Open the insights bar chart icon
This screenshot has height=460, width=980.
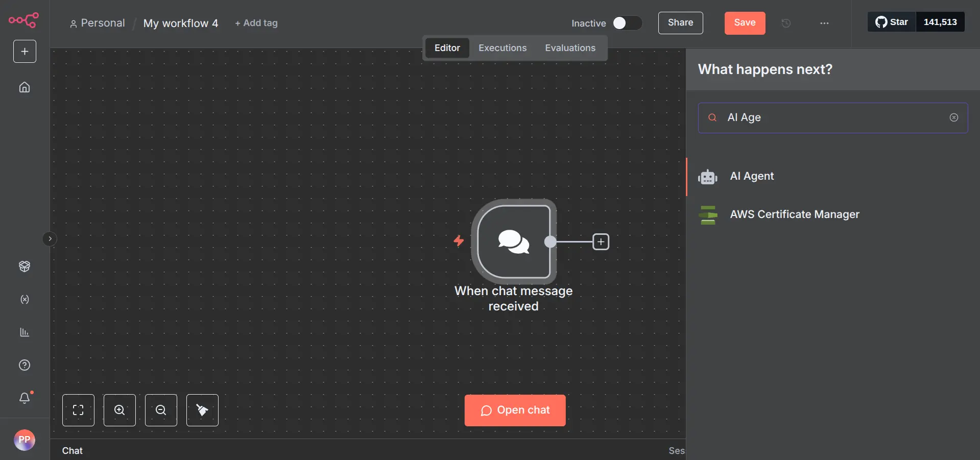tap(25, 332)
